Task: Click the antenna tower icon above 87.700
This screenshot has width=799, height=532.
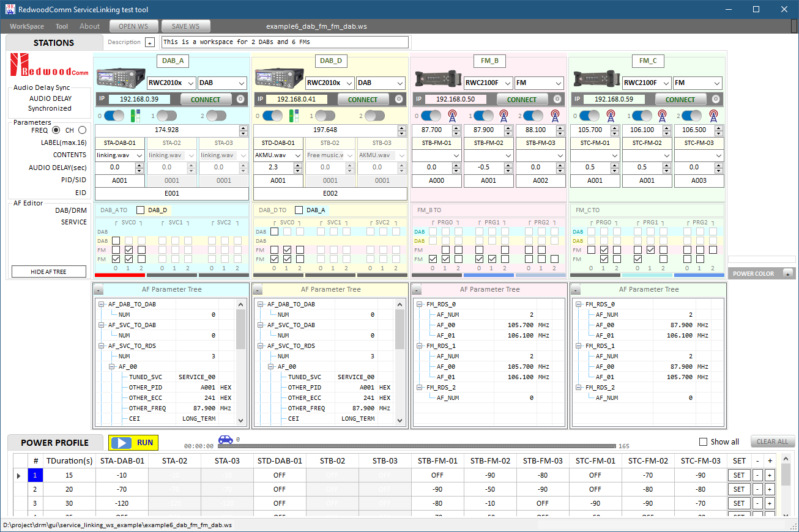Action: [453, 116]
